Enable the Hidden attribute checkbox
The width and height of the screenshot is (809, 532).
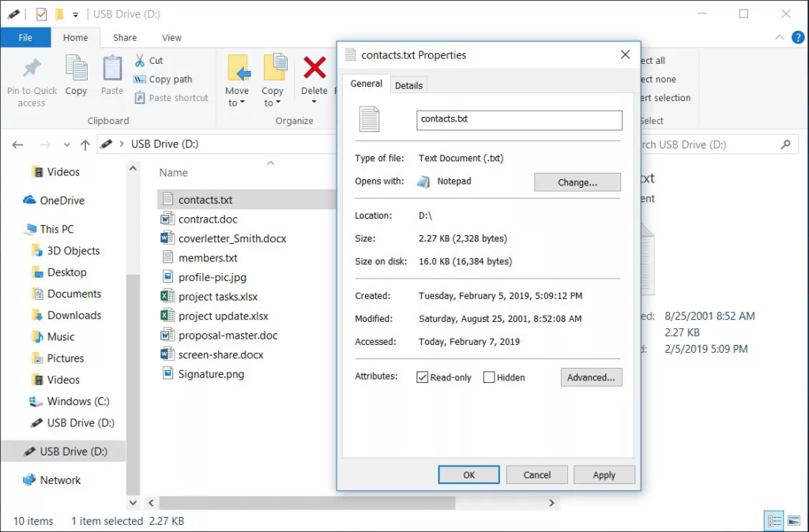click(489, 377)
